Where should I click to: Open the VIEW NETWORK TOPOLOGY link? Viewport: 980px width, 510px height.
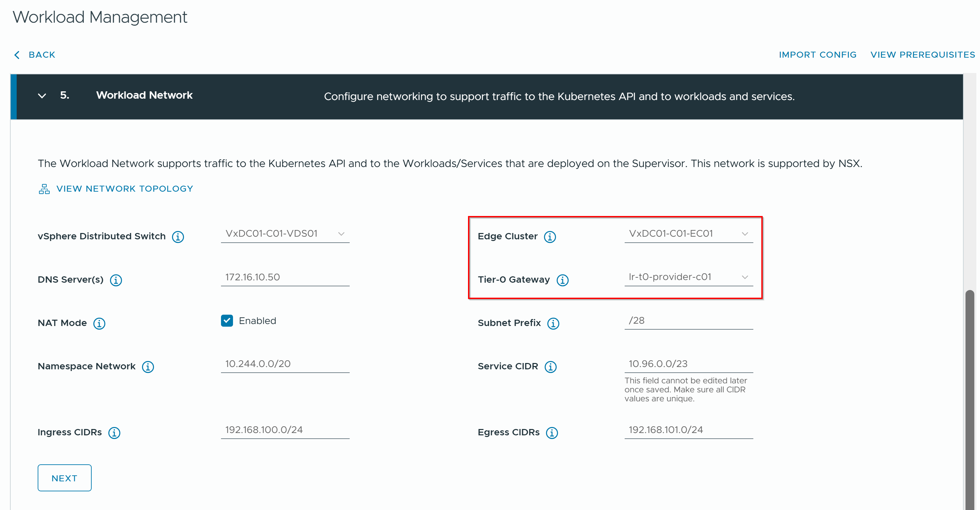click(x=124, y=189)
